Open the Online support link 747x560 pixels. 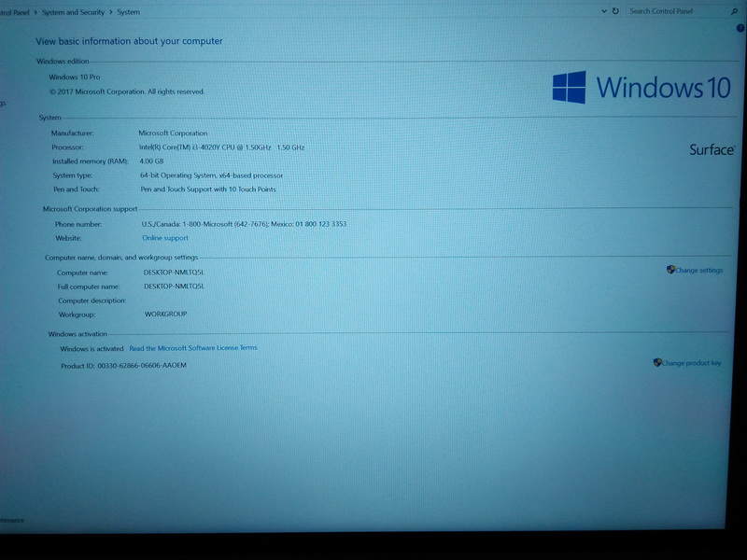tap(164, 238)
